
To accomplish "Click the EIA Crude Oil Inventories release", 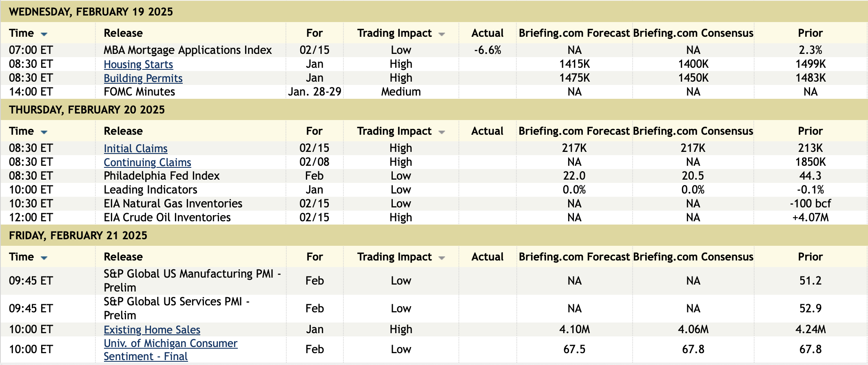I will tap(167, 218).
